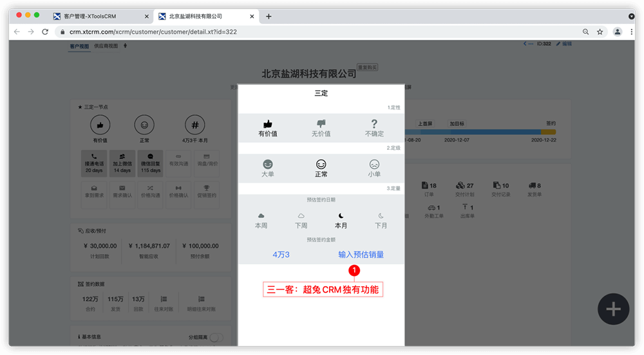Click the 4万3 estimated amount
644x355 pixels.
click(281, 255)
